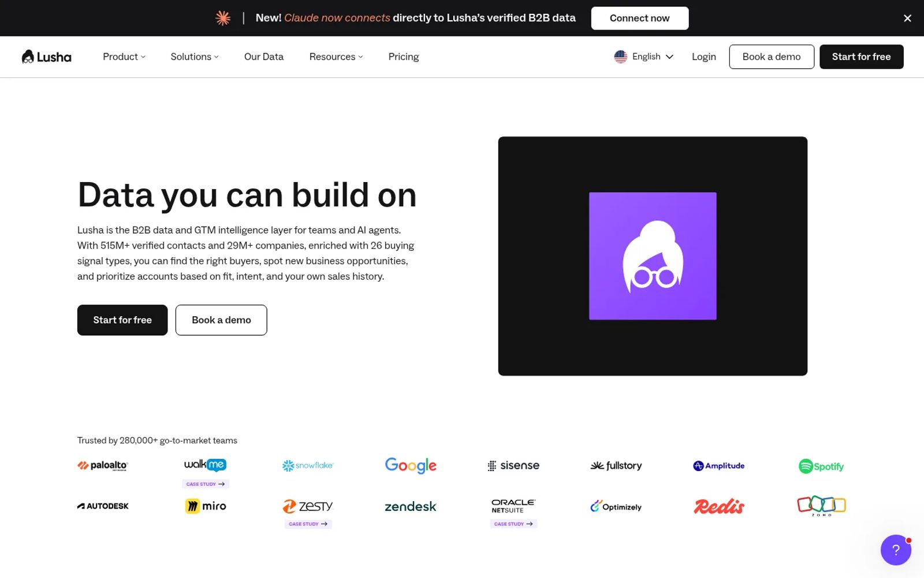Click the Snowflake logo
This screenshot has height=578, width=924.
(308, 465)
